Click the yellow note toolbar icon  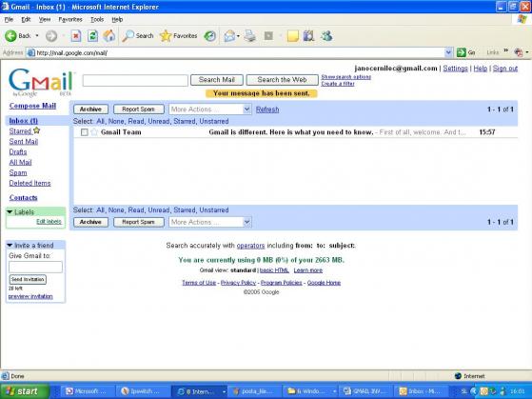click(x=292, y=35)
